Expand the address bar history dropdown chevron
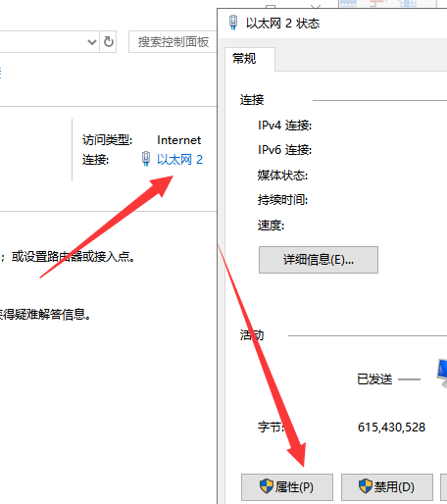The width and height of the screenshot is (447, 504). (92, 42)
